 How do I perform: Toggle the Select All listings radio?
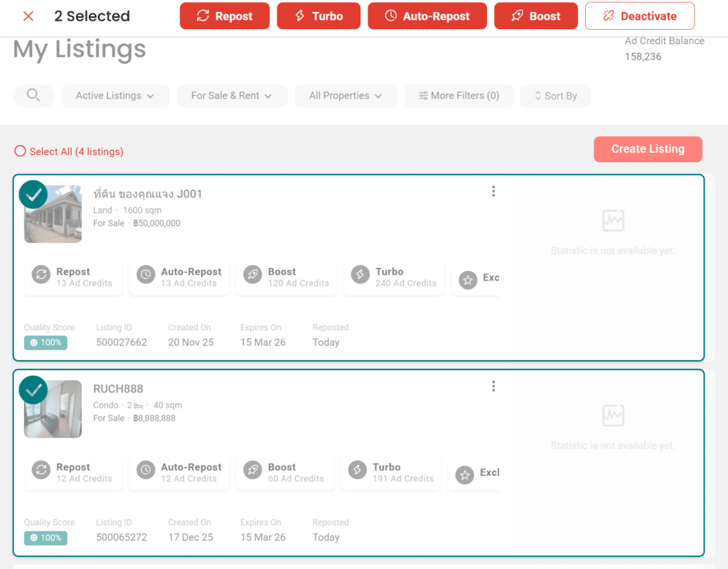(x=20, y=151)
